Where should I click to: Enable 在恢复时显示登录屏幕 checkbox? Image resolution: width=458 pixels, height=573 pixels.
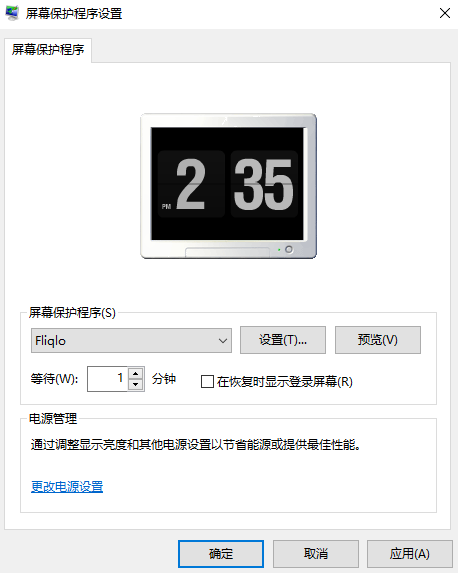[207, 382]
